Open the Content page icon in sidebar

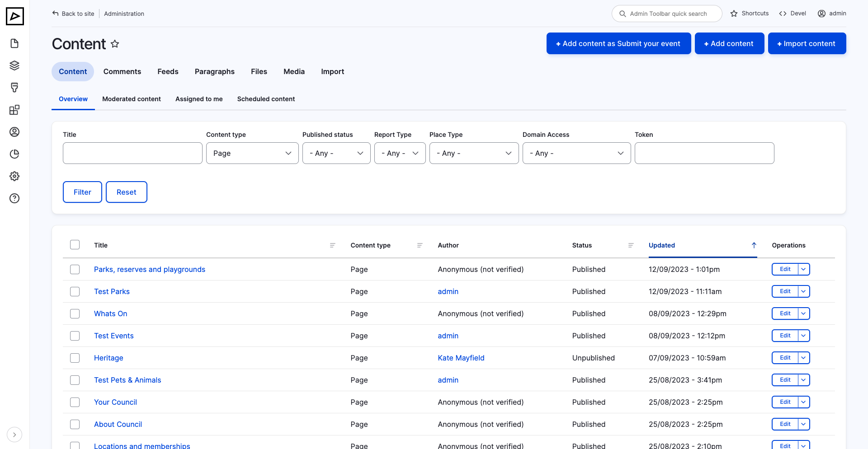coord(14,43)
